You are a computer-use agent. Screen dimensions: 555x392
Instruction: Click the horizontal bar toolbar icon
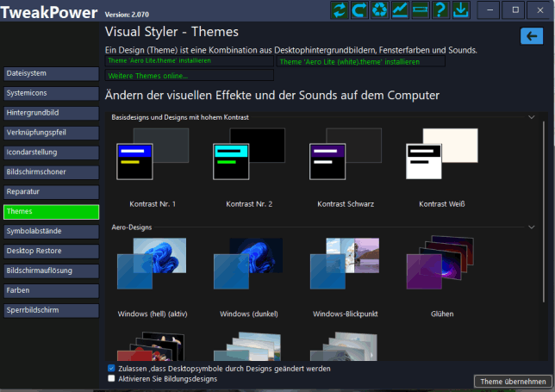pos(421,10)
